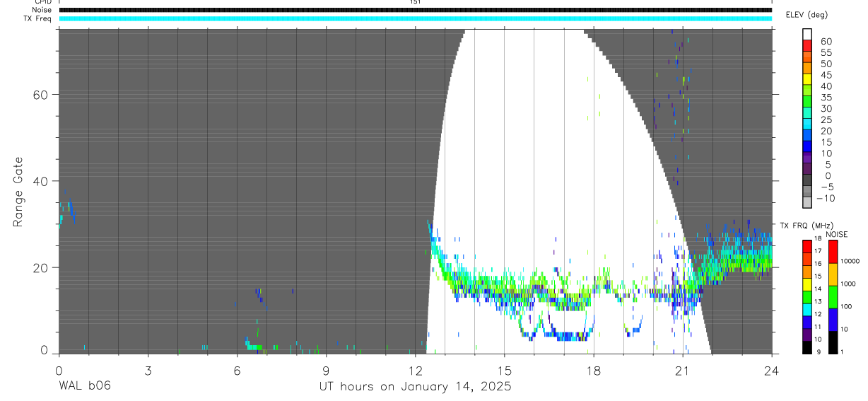Click the '6' tick on the UT hours axis
Screen dimensions: 868x401
(237, 370)
